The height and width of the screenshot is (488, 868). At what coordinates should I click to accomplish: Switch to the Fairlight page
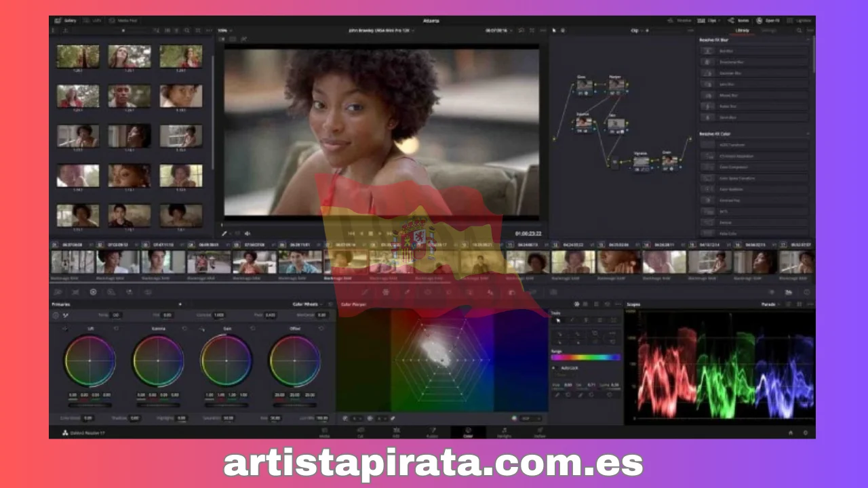[x=504, y=431]
